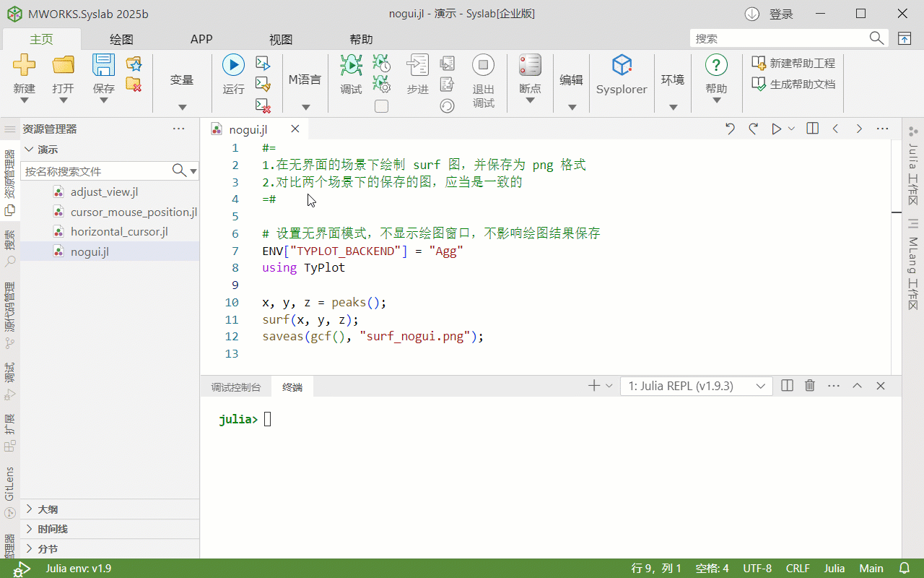Click 生成帮助文档 button

coord(794,84)
